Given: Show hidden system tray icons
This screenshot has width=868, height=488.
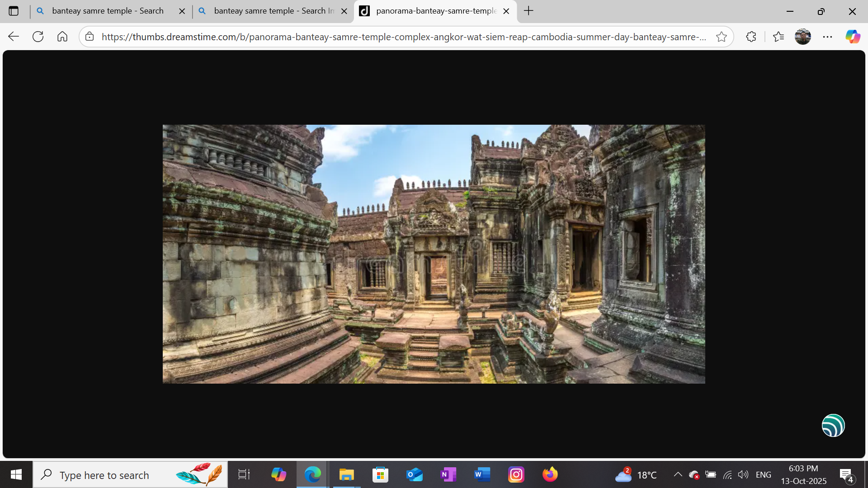Looking at the screenshot, I should [x=678, y=474].
